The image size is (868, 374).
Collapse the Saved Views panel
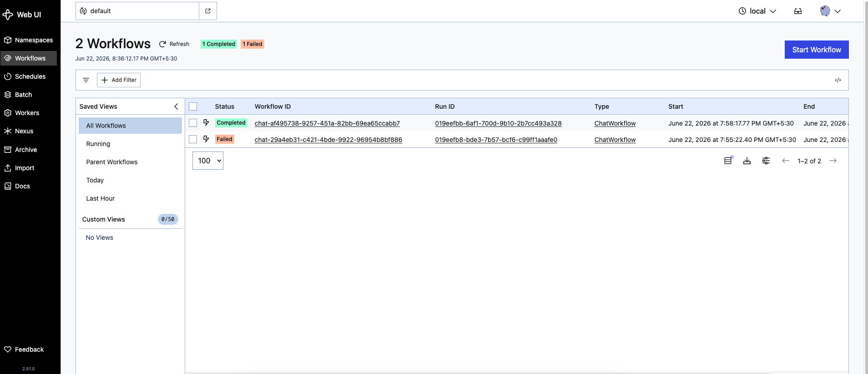pos(176,106)
